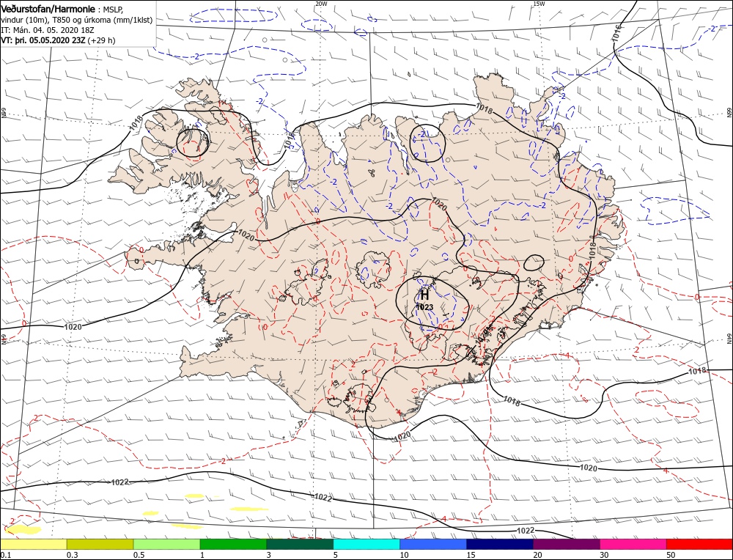Click the legend value 0.3
This screenshot has width=733, height=560.
click(x=72, y=555)
